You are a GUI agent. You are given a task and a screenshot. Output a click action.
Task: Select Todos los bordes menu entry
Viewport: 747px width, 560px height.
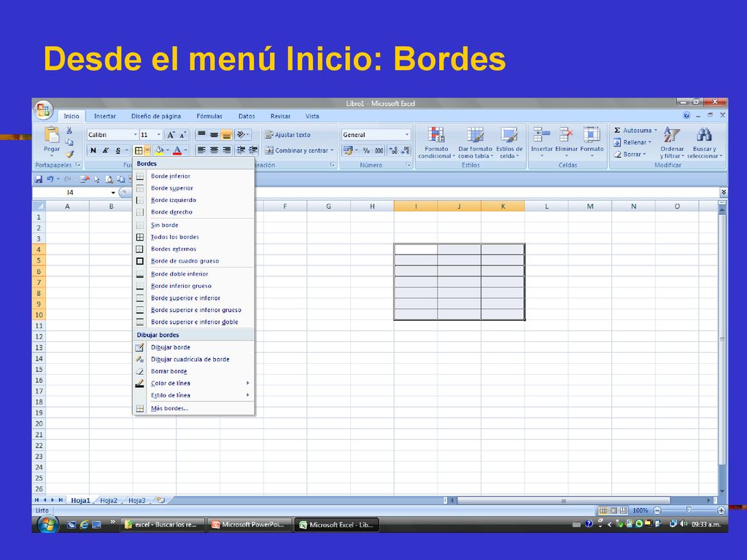click(193, 237)
